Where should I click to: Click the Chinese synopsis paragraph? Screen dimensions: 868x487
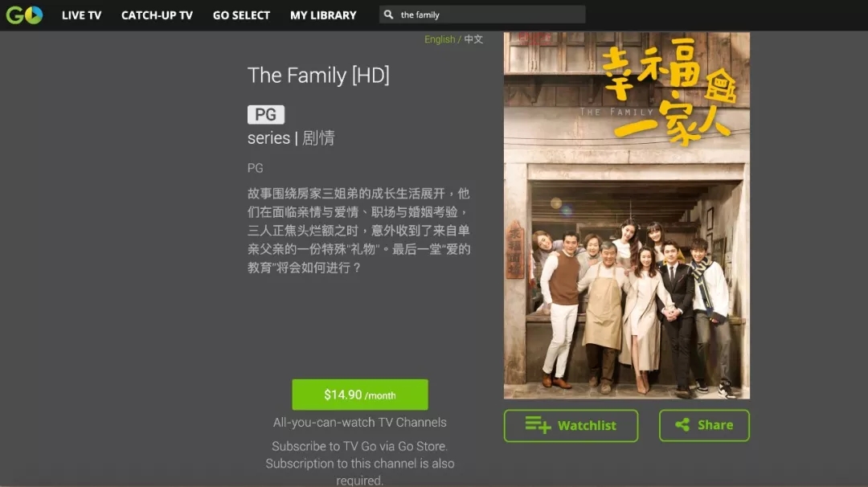click(358, 231)
